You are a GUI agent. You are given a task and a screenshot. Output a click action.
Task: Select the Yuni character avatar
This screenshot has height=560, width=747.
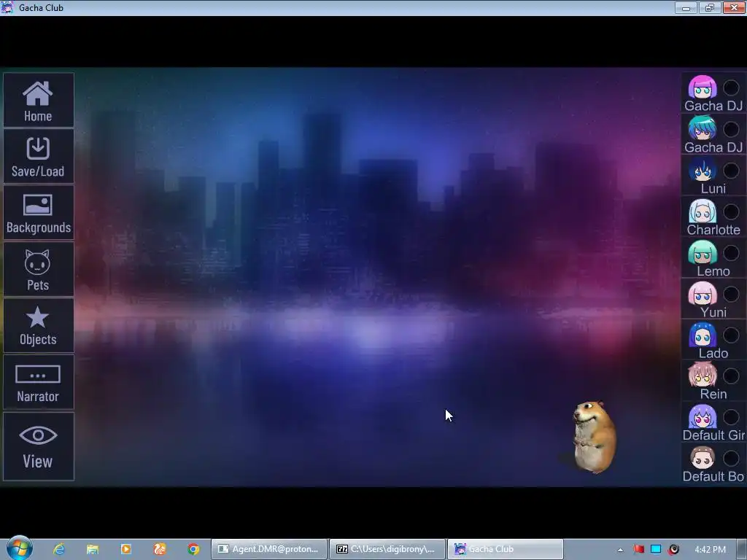703,293
